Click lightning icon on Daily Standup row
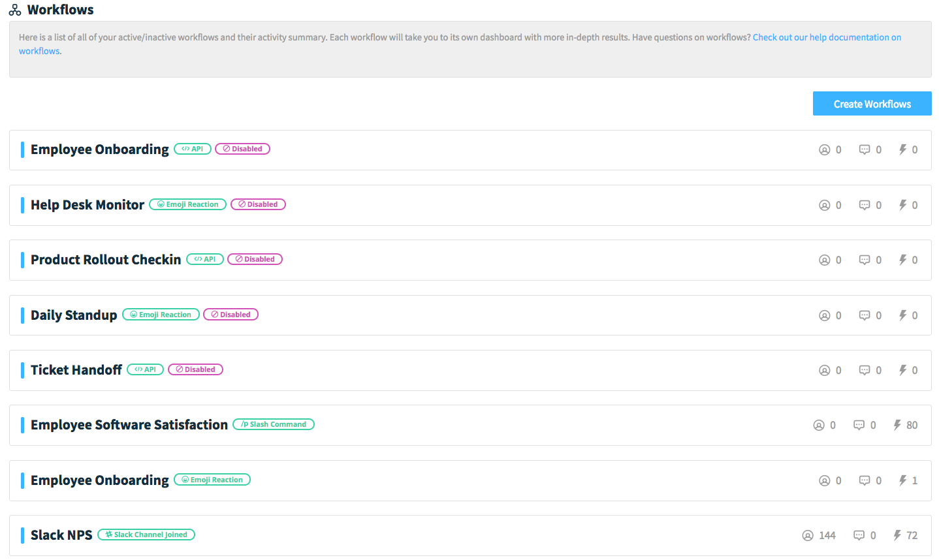This screenshot has height=560, width=939. (x=902, y=315)
